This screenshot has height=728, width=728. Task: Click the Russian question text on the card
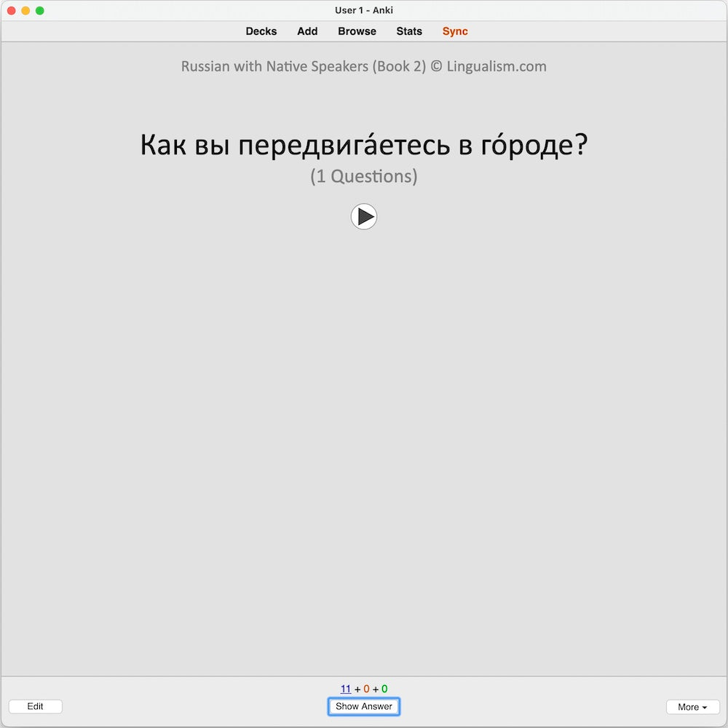point(363,144)
